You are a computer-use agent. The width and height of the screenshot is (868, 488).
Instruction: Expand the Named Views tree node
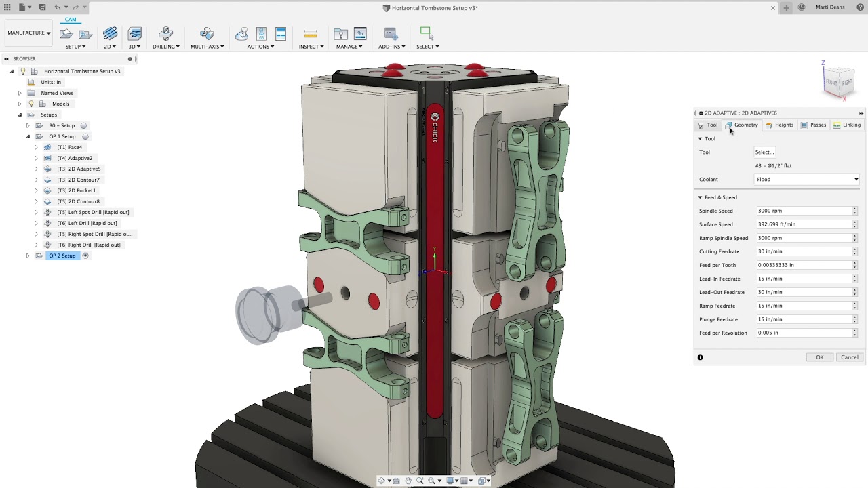click(x=20, y=93)
